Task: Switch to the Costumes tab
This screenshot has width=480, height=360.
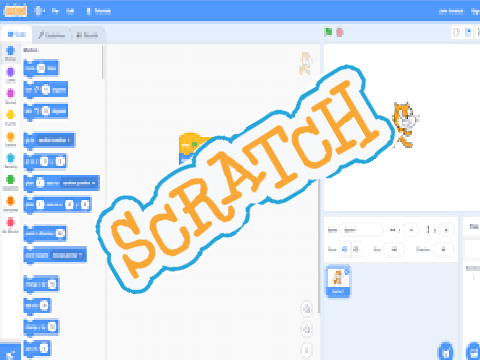Action: click(x=52, y=35)
